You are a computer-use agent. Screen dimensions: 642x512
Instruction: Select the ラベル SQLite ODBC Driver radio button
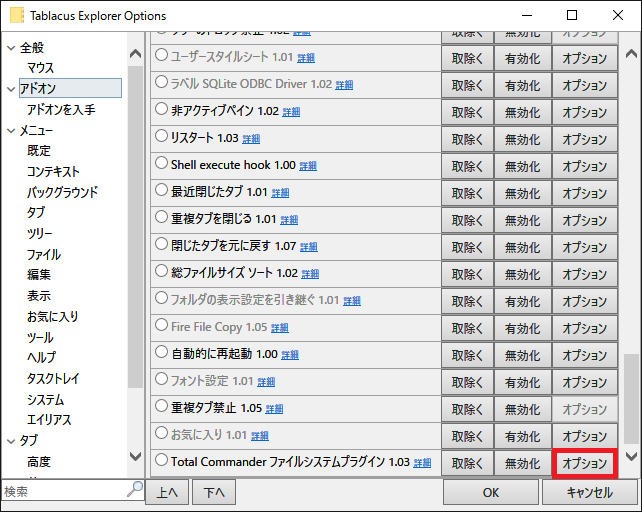[x=161, y=82]
